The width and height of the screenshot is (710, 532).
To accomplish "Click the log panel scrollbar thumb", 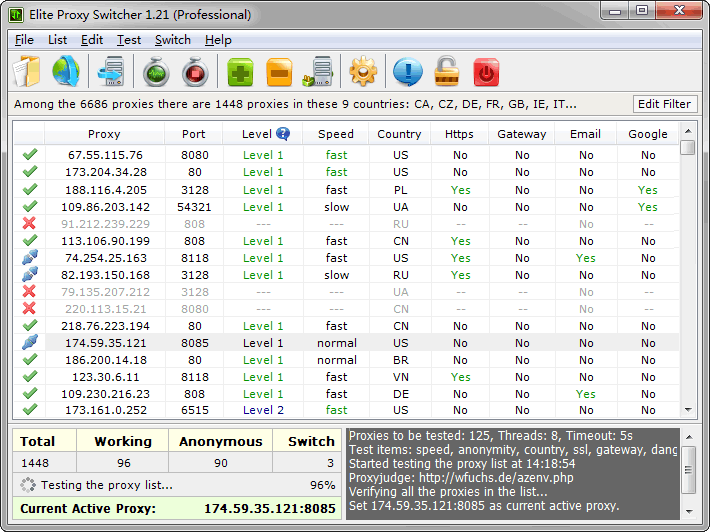I will point(688,470).
